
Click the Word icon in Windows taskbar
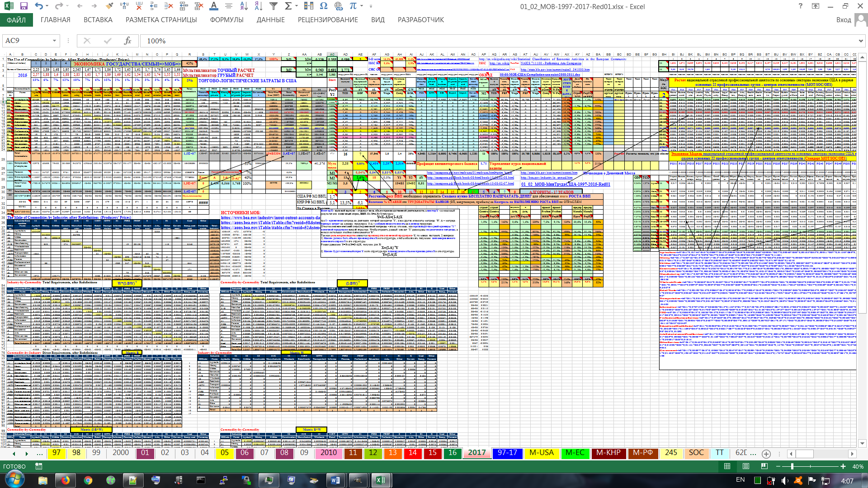click(x=335, y=480)
